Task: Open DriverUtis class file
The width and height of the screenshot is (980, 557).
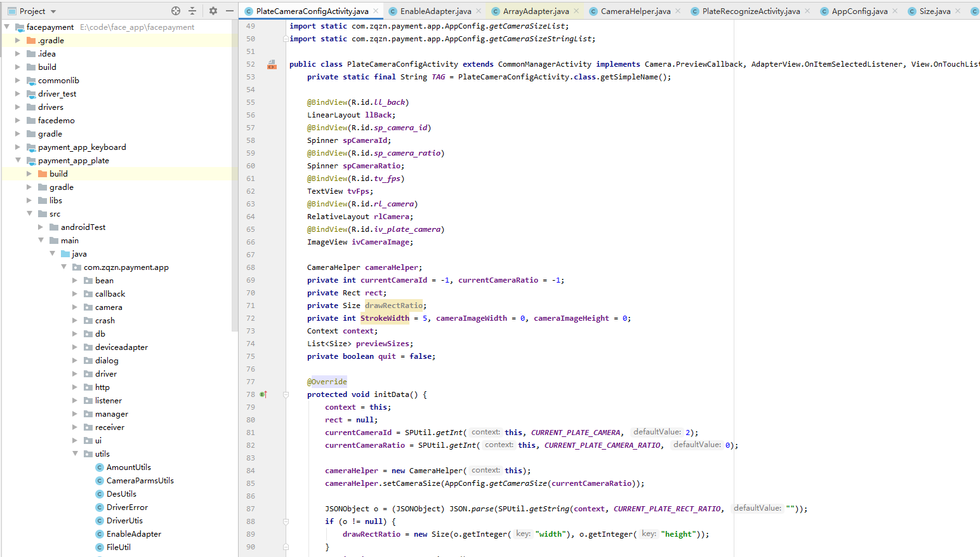Action: pyautogui.click(x=124, y=520)
